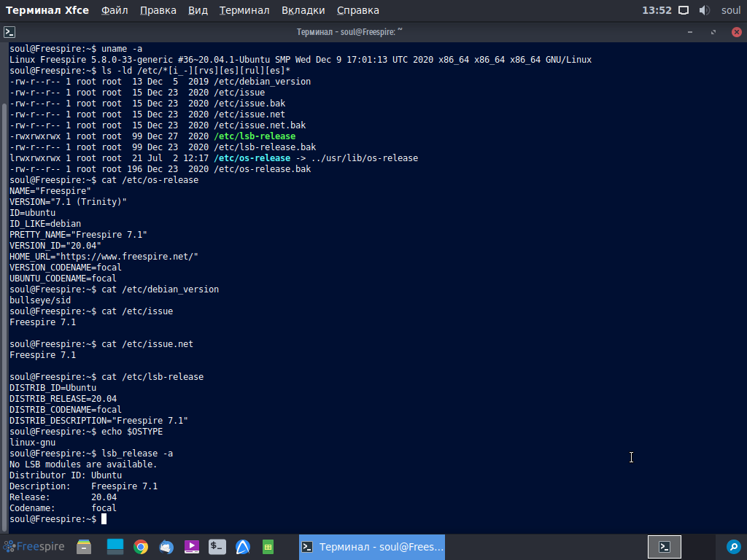Screen dimensions: 747x560
Task: Click the cyan "/etc/os-release" symlink text
Action: (252, 158)
